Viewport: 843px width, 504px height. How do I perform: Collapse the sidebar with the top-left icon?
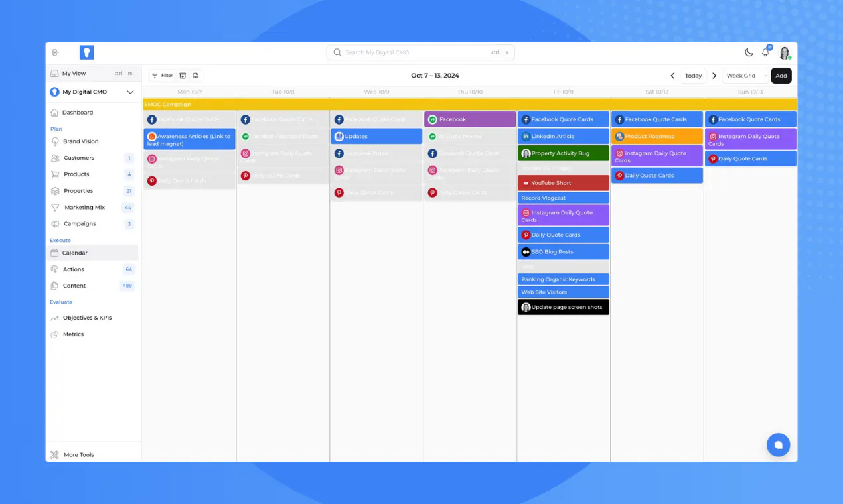tap(55, 52)
